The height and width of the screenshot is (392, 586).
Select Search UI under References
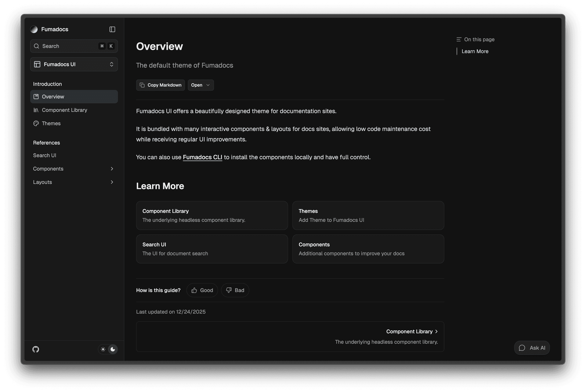tap(45, 155)
